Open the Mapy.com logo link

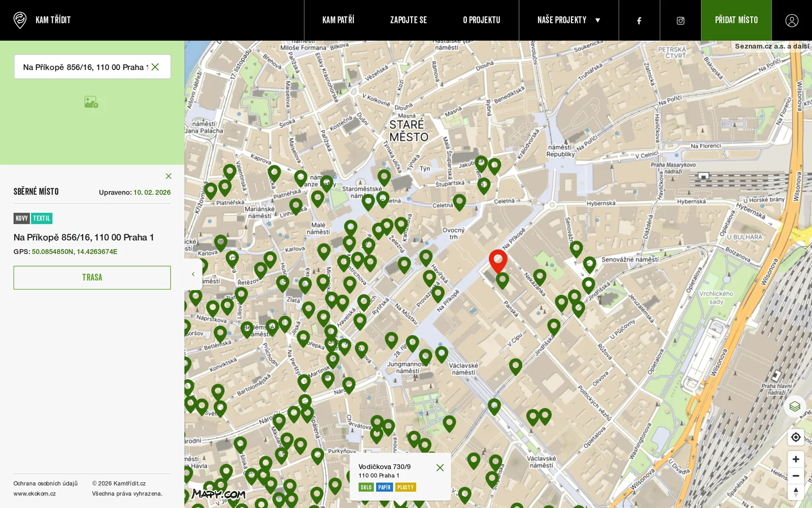point(219,494)
